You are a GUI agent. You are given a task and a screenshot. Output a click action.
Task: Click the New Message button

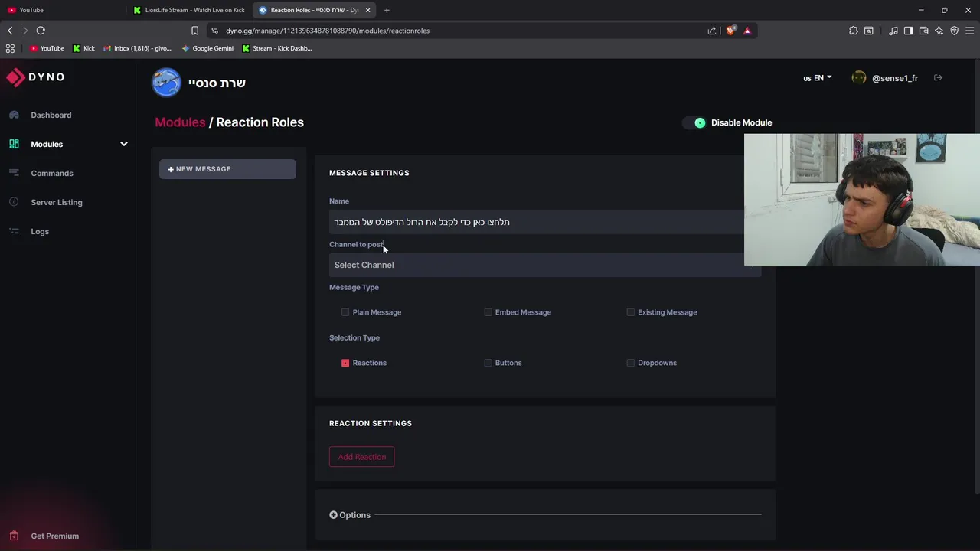tap(227, 169)
